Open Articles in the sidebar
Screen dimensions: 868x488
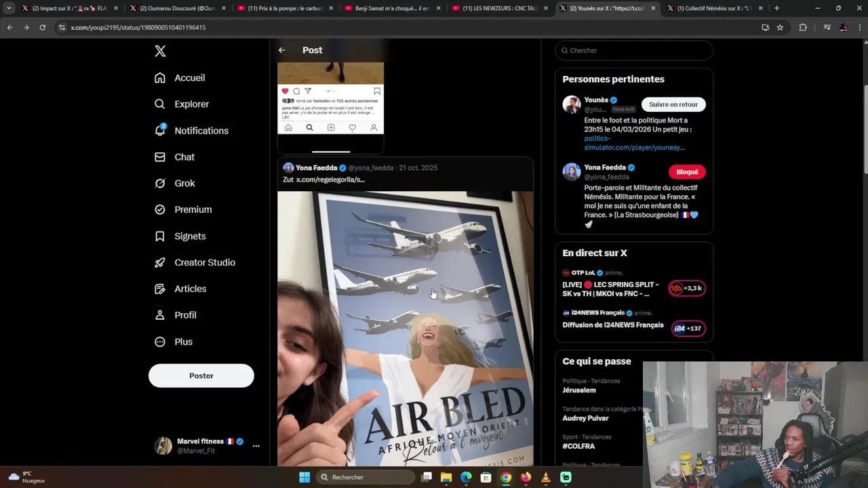point(180,289)
